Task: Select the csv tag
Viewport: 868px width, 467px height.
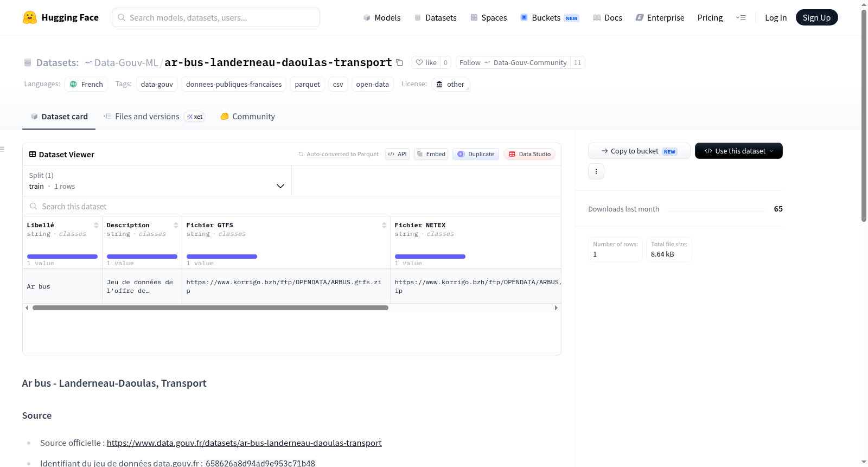Action: pyautogui.click(x=338, y=84)
